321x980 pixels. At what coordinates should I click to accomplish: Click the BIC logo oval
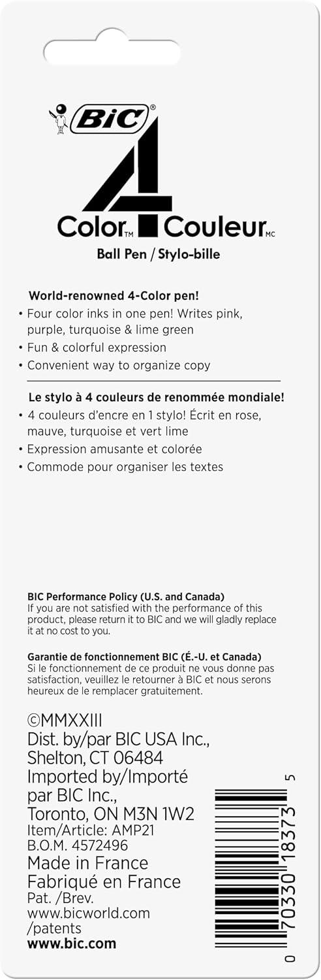(x=110, y=120)
